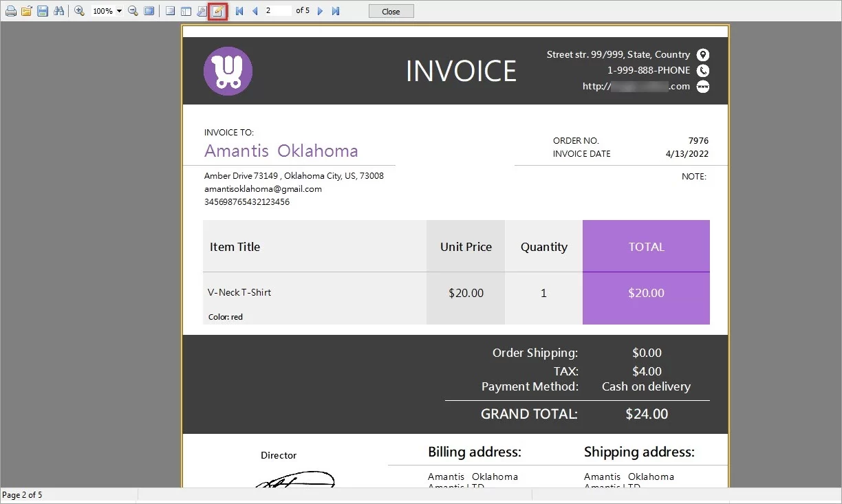The height and width of the screenshot is (504, 842).
Task: Click the Page 2 of 5 status text
Action: point(21,494)
